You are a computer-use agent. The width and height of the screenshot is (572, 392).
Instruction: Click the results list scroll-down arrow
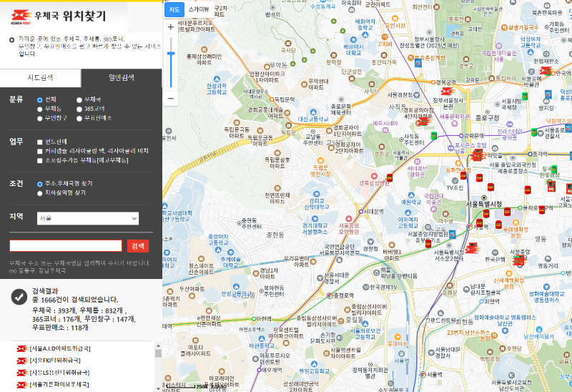(x=158, y=388)
